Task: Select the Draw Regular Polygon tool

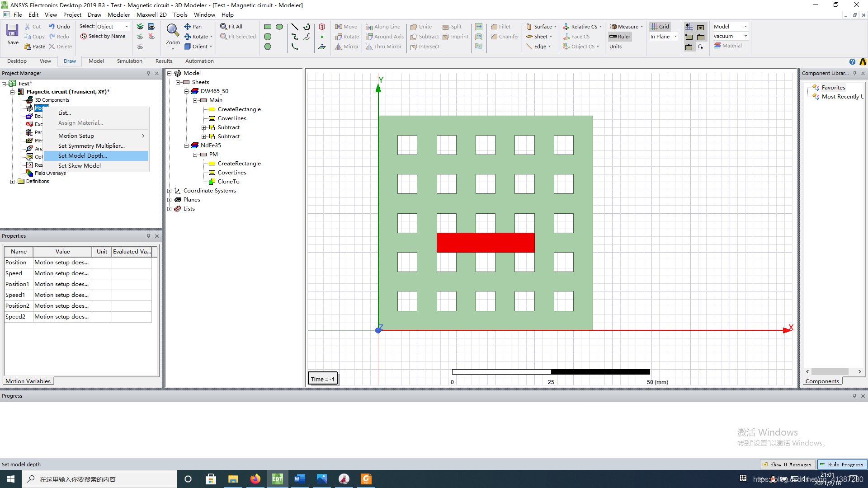Action: 268,47
